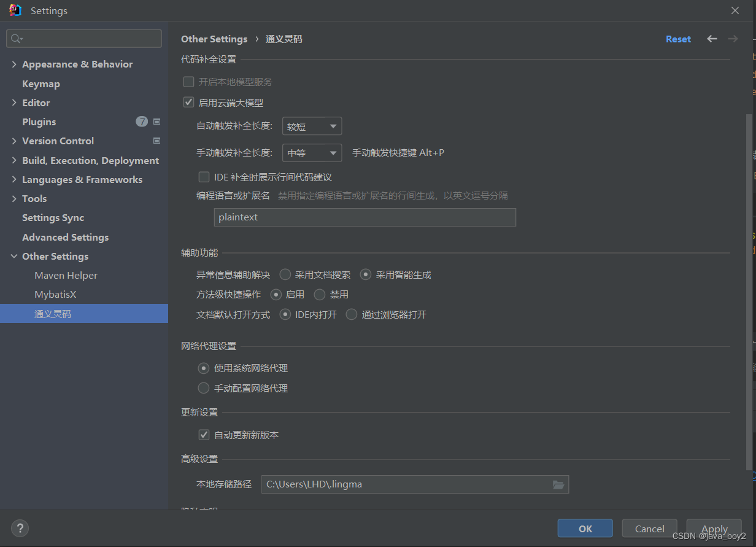The image size is (756, 547).
Task: Close the Settings dialog window
Action: 735,10
